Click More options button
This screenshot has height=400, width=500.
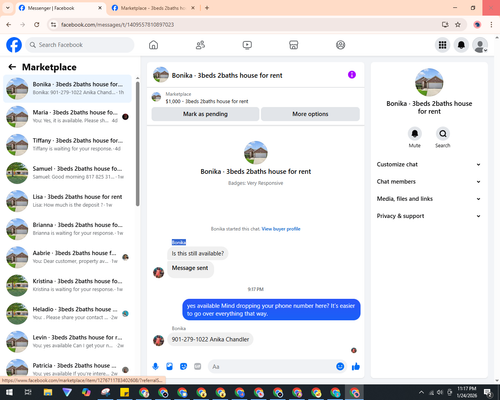[310, 114]
